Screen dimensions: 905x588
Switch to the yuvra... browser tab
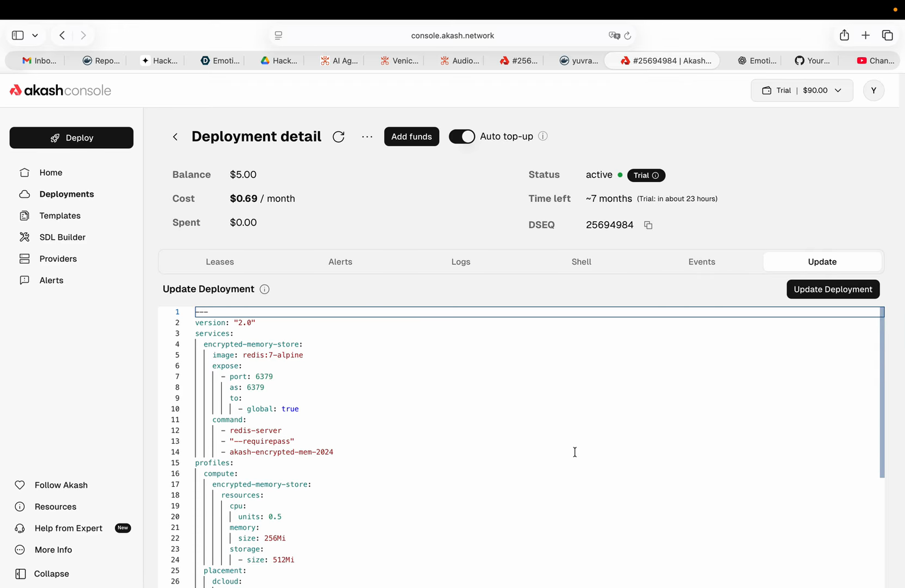point(579,60)
